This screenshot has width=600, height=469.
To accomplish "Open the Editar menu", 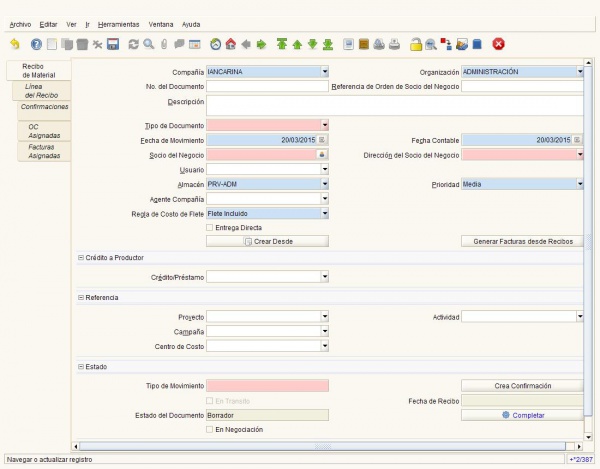I will [48, 24].
